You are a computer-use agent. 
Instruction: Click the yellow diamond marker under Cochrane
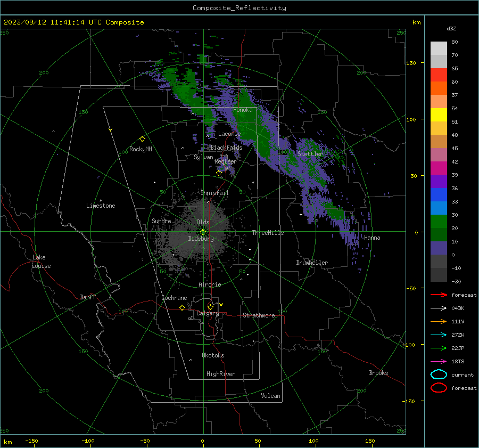tap(182, 307)
